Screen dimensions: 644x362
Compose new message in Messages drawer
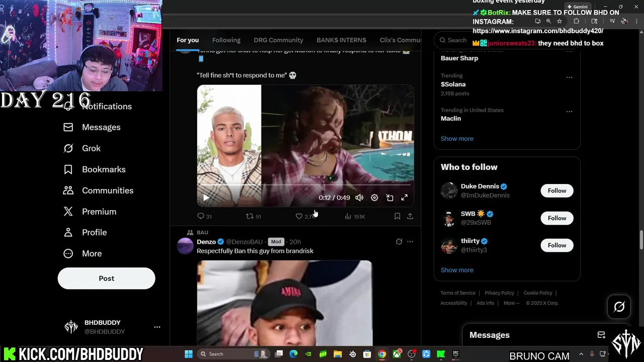[601, 335]
